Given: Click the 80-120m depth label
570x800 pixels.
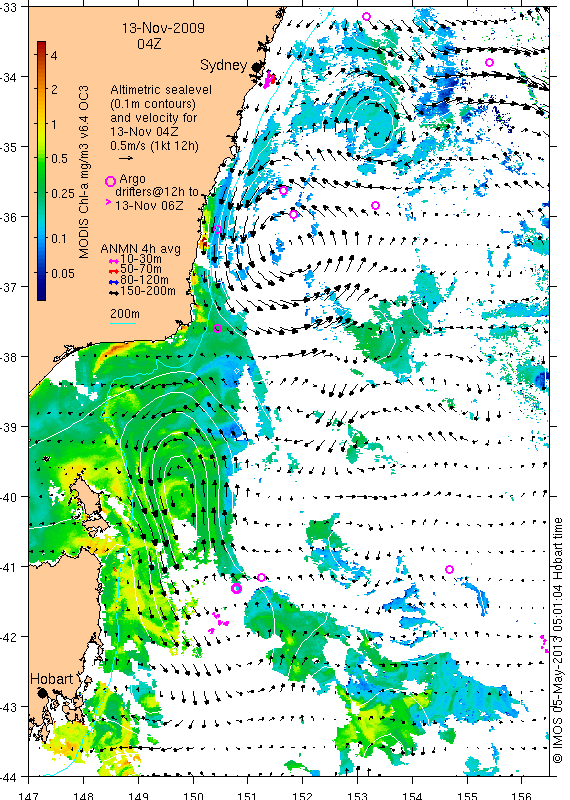Looking at the screenshot, I should coord(144,280).
